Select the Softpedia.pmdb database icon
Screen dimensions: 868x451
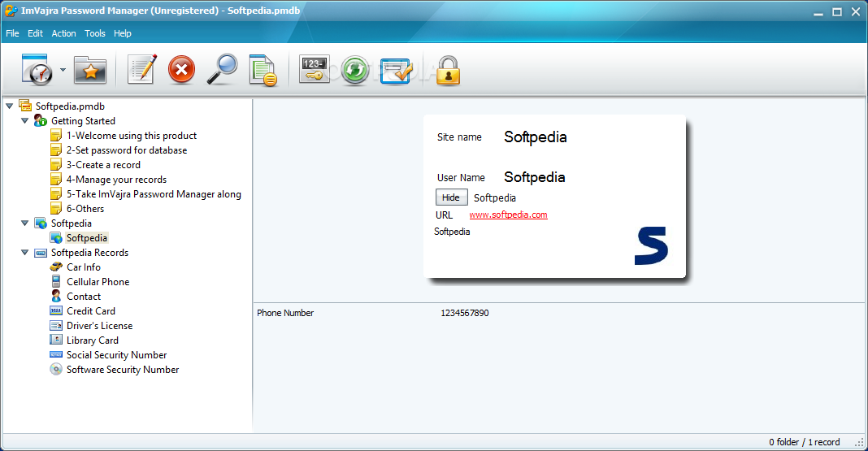pos(25,106)
